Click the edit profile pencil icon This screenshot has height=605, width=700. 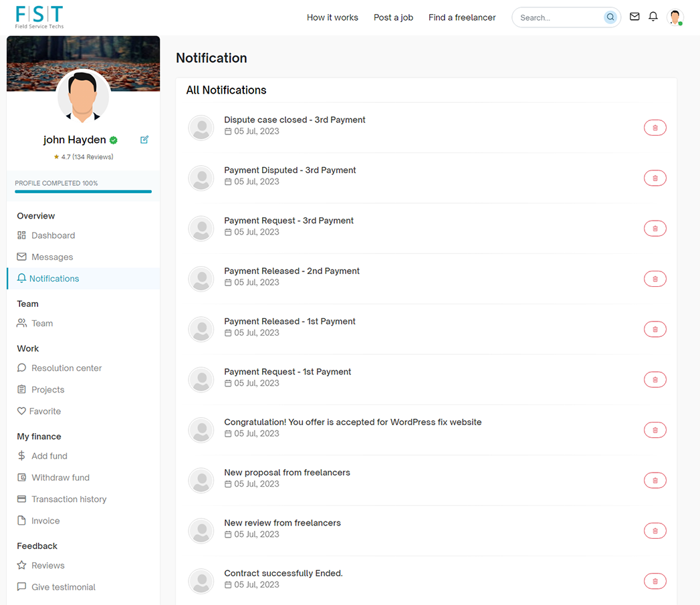click(x=144, y=140)
